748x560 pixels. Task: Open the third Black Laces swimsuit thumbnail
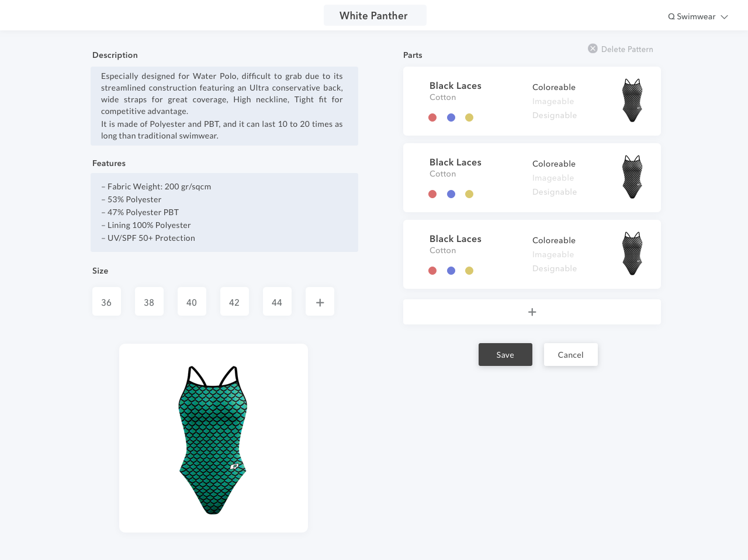(x=632, y=254)
